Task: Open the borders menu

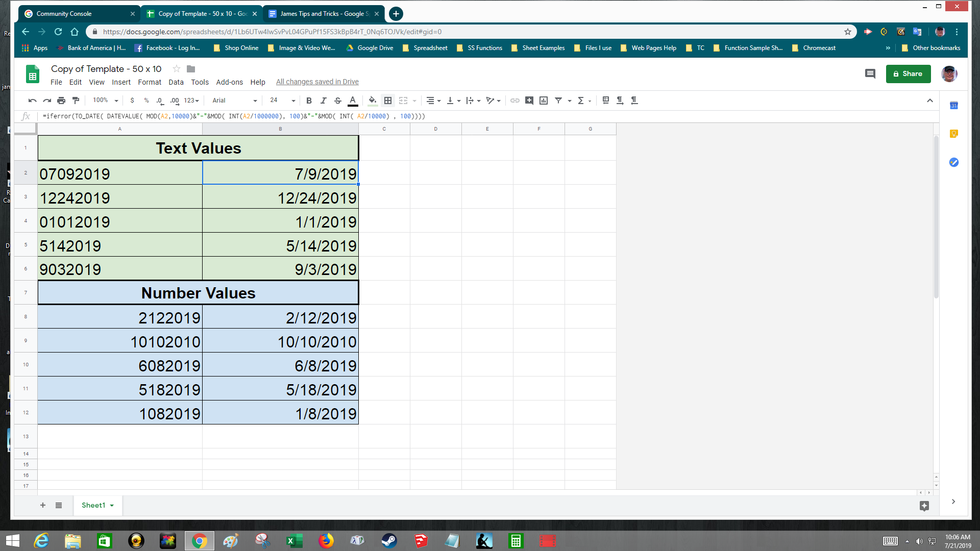Action: (388, 101)
